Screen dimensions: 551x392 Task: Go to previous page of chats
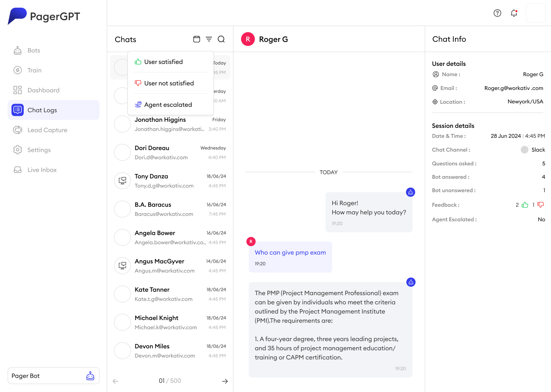116,381
